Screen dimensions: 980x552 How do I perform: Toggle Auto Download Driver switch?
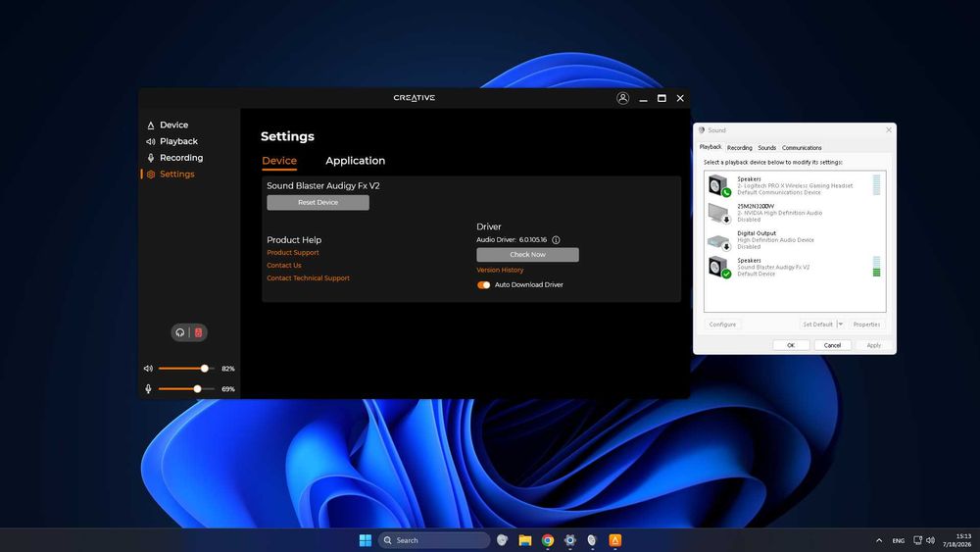484,285
